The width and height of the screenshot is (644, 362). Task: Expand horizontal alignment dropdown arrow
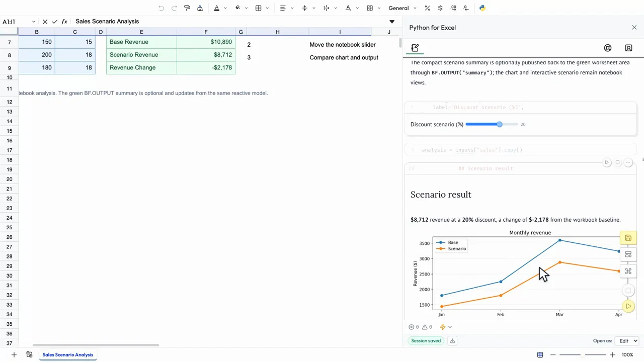pos(292,8)
